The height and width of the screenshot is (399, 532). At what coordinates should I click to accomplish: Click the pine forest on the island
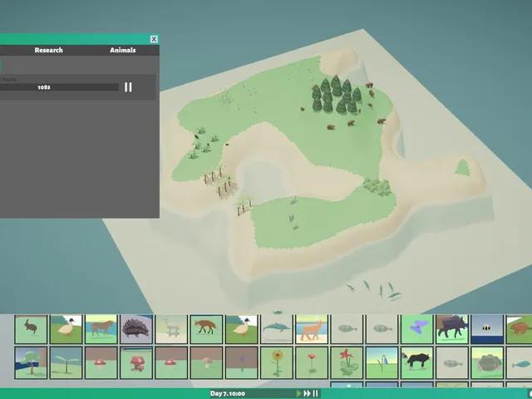coord(337,95)
